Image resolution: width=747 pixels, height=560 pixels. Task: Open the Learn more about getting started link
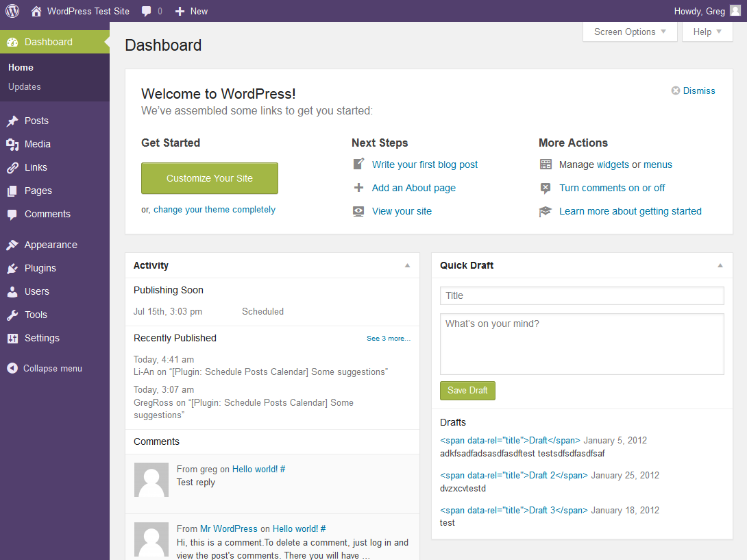(630, 211)
